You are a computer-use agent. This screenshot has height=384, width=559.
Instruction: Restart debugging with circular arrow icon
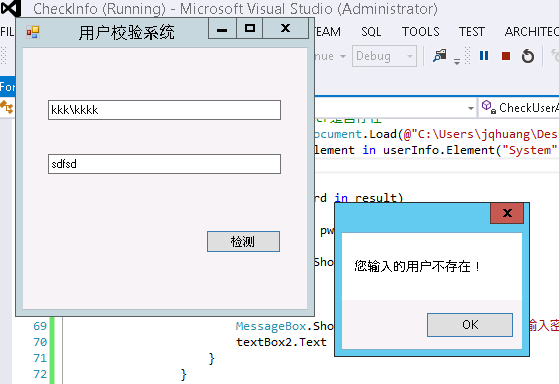click(528, 56)
